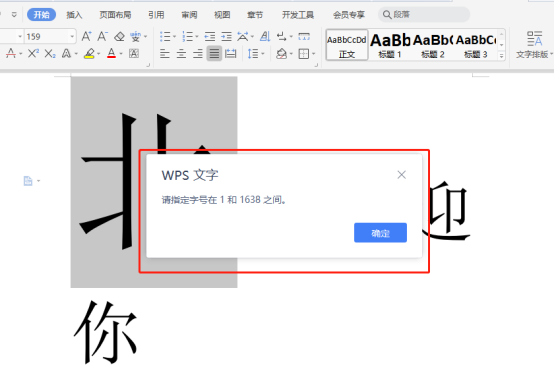This screenshot has height=371, width=554.
Task: Switch to the 视图 tab
Action: click(222, 14)
